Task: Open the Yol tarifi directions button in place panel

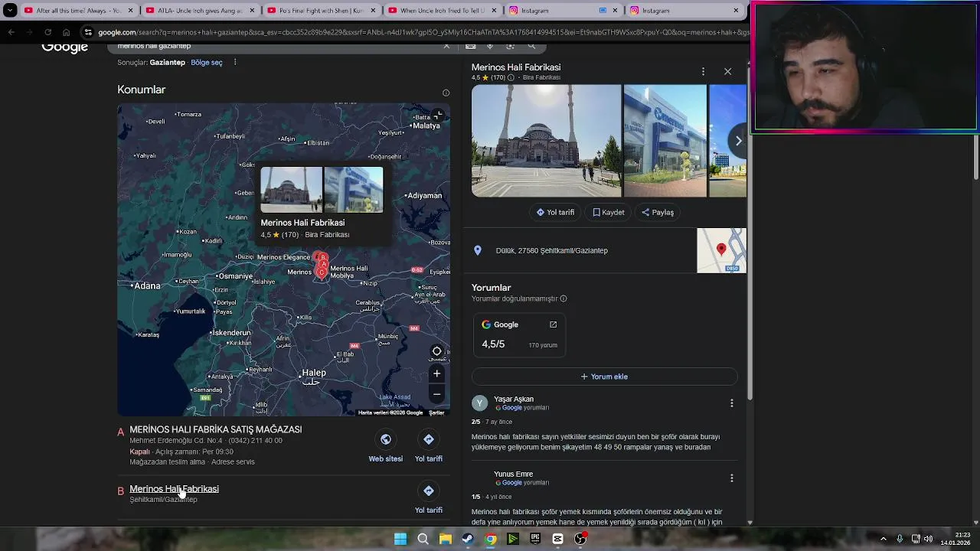Action: click(555, 212)
